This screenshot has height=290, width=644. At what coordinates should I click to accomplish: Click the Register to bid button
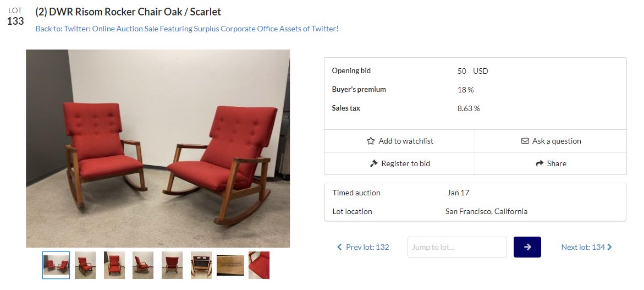pyautogui.click(x=400, y=164)
